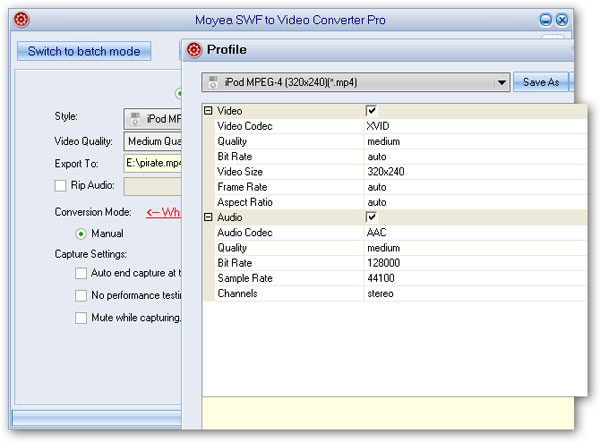Click the iPod icon in the Style field

pos(135,119)
